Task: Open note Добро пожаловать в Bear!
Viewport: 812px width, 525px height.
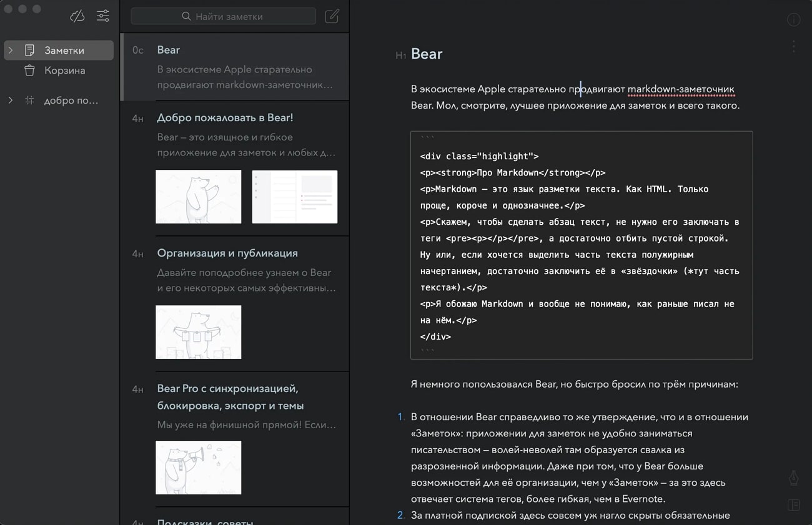Action: click(x=235, y=169)
